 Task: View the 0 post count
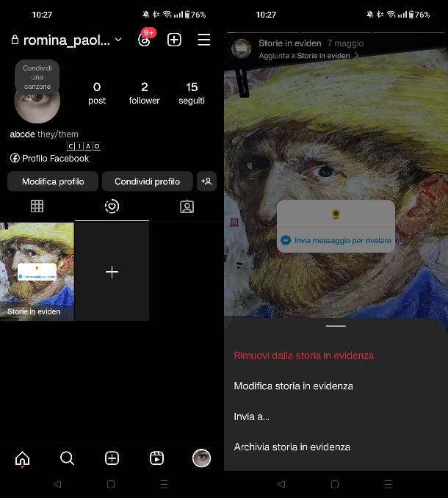(x=97, y=93)
